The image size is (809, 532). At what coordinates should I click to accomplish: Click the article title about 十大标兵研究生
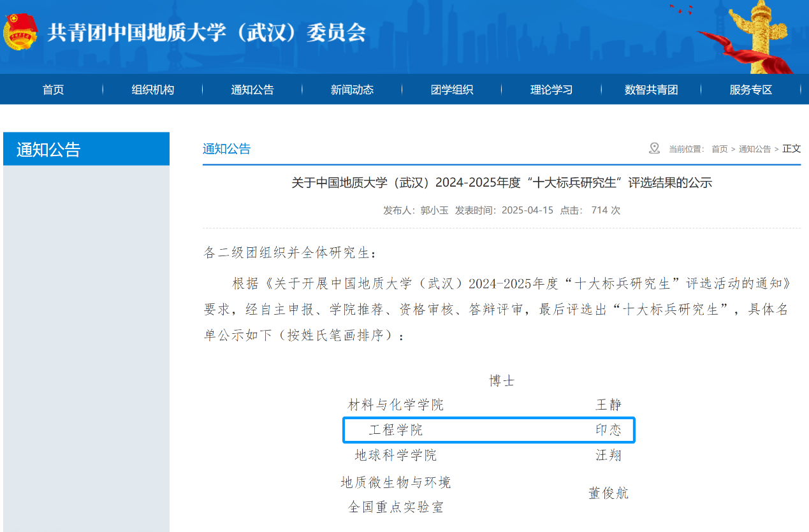[501, 183]
